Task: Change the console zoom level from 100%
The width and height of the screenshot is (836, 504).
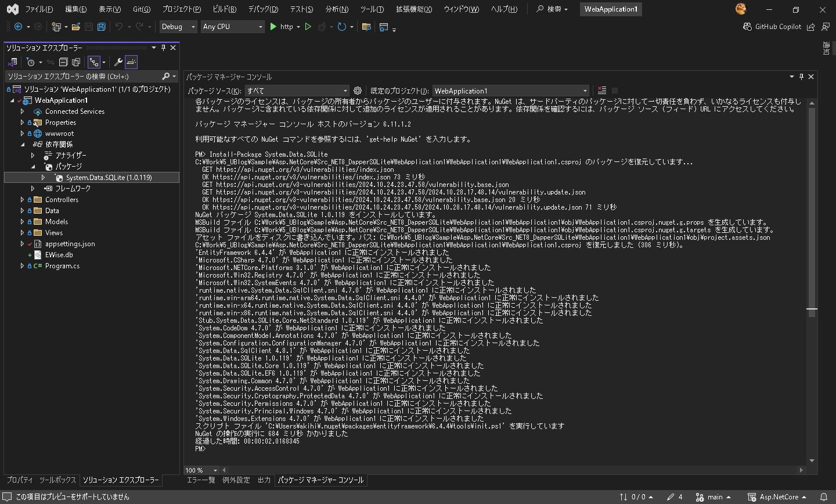Action: click(x=201, y=470)
